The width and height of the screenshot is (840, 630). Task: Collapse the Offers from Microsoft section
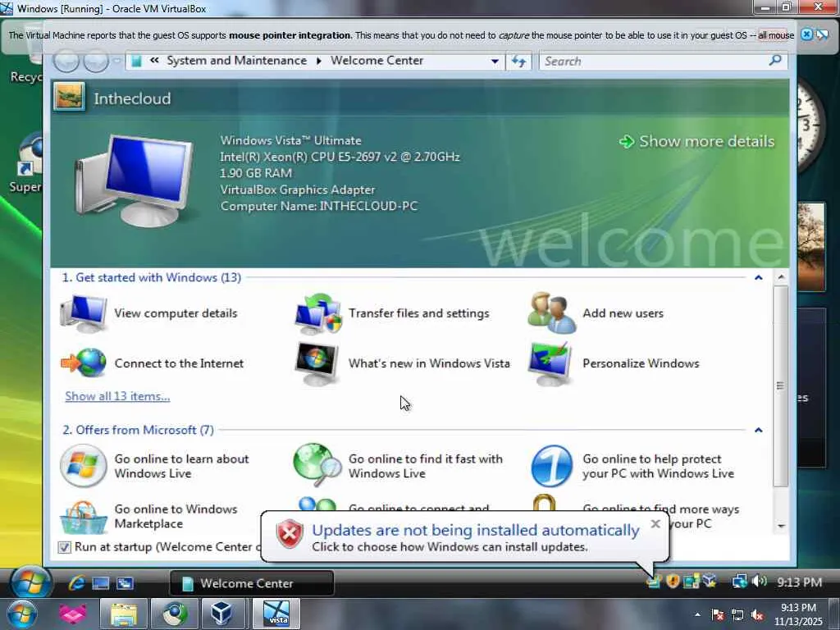point(759,430)
